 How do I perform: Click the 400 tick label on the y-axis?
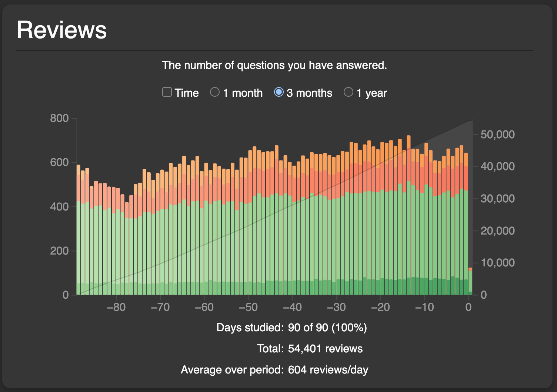tap(60, 206)
